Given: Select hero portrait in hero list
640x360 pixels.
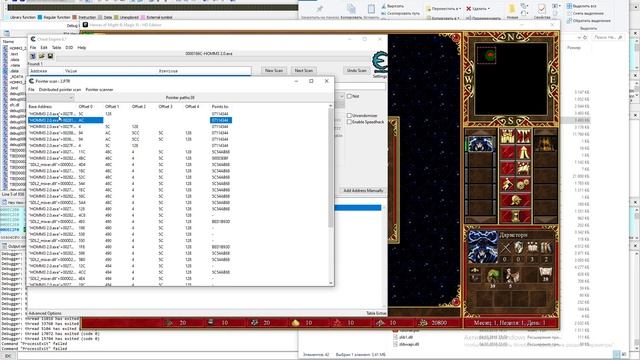Looking at the screenshot, I should (x=481, y=144).
